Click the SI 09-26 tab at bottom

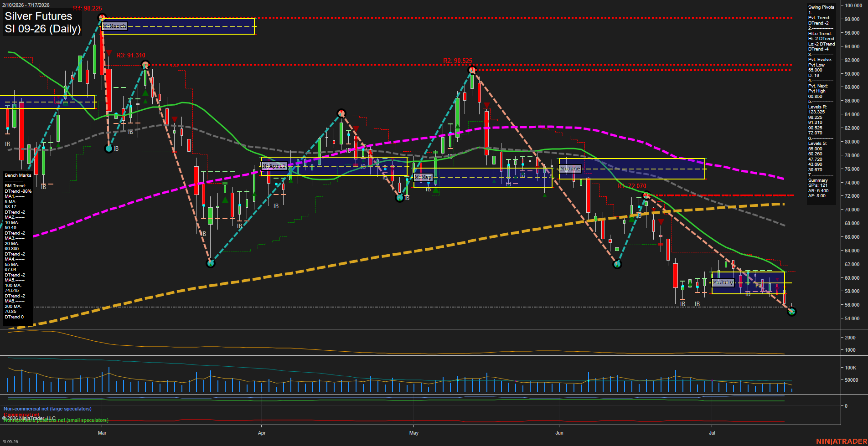tap(10, 442)
